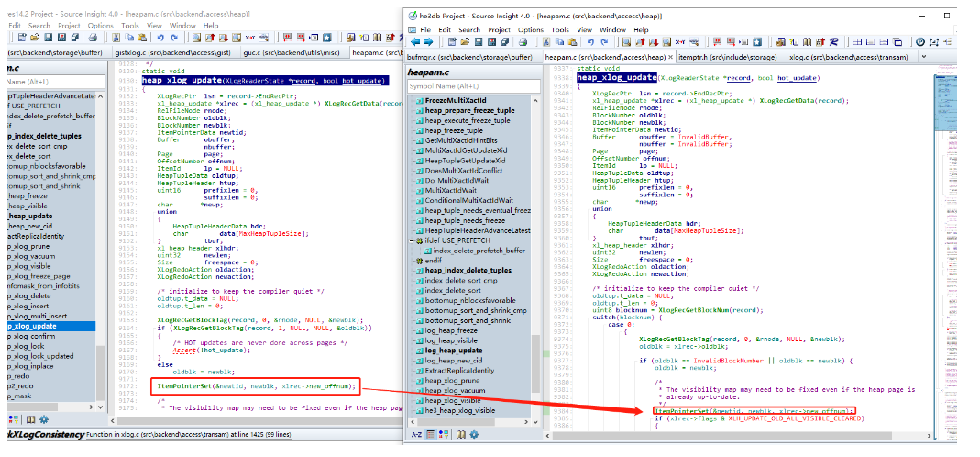The image size is (980, 457).
Task: Save file icon in left window toolbar
Action: tap(48, 38)
